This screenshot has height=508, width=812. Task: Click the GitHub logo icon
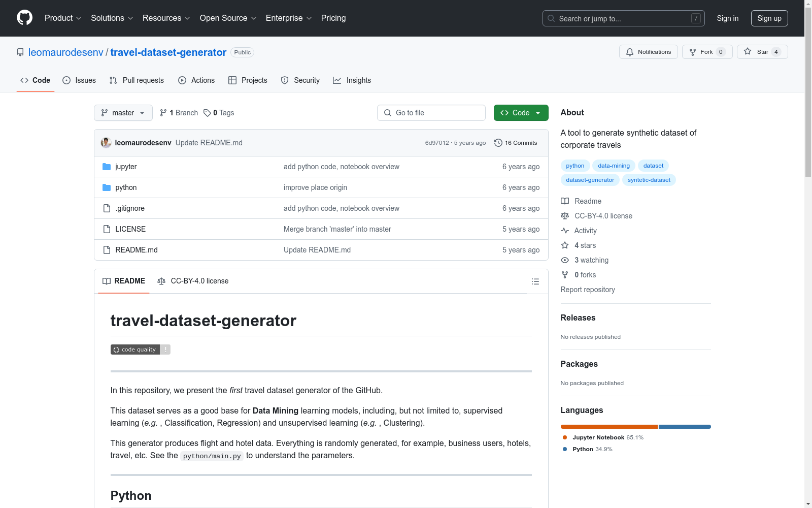tap(24, 18)
